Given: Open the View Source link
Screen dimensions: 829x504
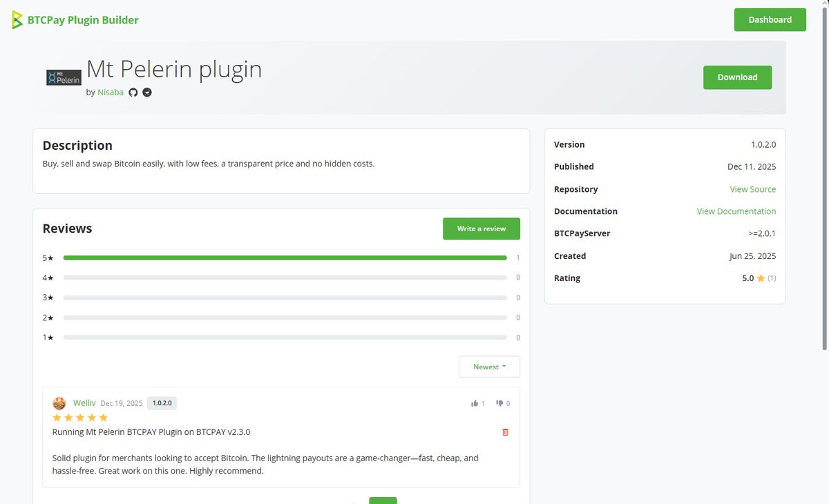Looking at the screenshot, I should click(753, 189).
